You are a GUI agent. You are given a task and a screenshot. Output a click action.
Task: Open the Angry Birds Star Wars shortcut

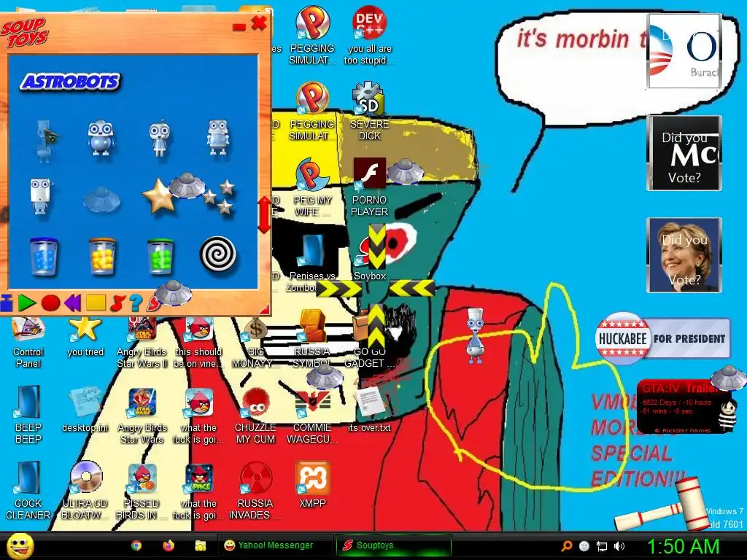tap(142, 415)
